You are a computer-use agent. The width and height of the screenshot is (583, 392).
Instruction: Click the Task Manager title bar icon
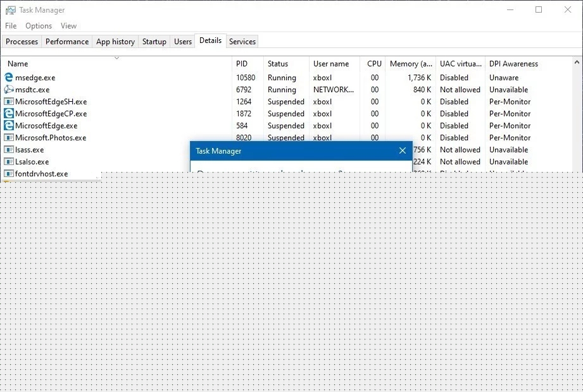click(x=10, y=10)
